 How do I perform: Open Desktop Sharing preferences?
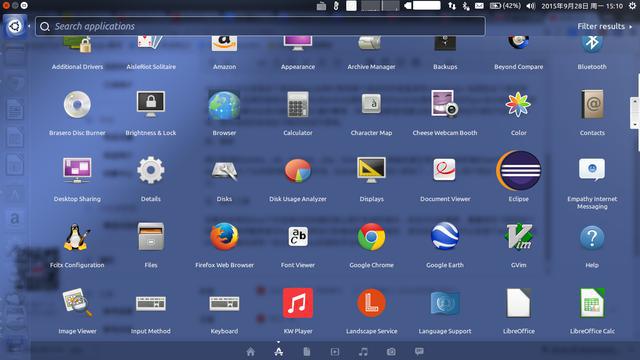[77, 171]
